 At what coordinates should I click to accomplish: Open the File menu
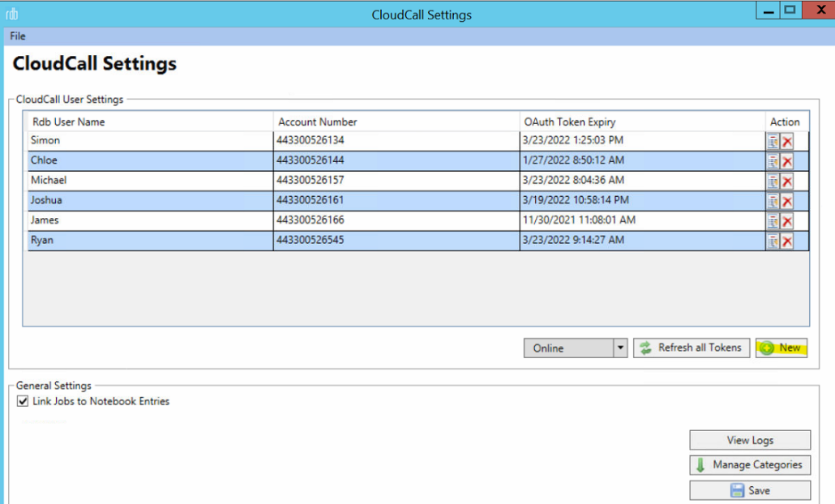[18, 36]
